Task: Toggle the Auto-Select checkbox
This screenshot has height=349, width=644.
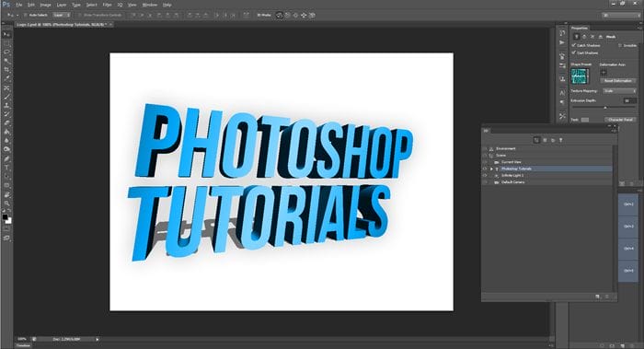Action: tap(25, 16)
